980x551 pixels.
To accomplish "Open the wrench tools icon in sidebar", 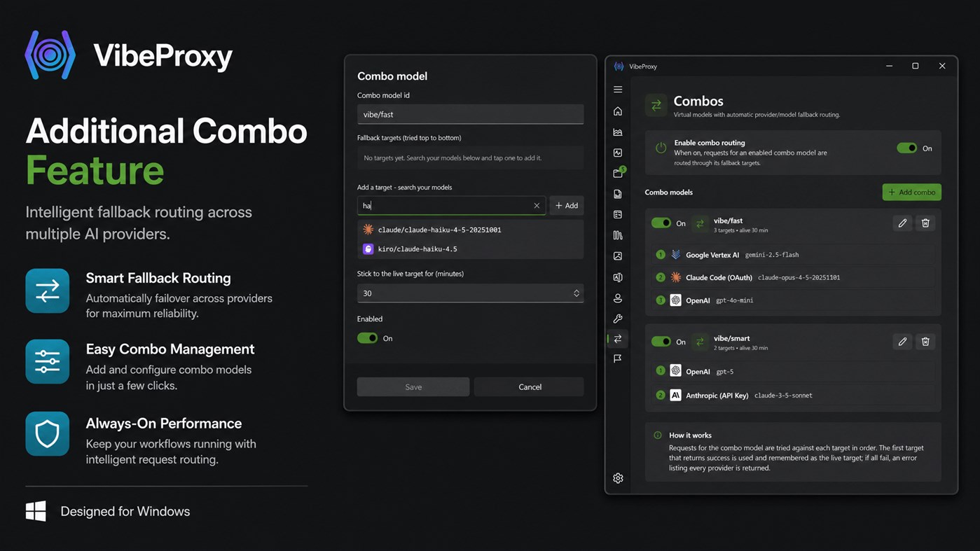I will pos(618,319).
